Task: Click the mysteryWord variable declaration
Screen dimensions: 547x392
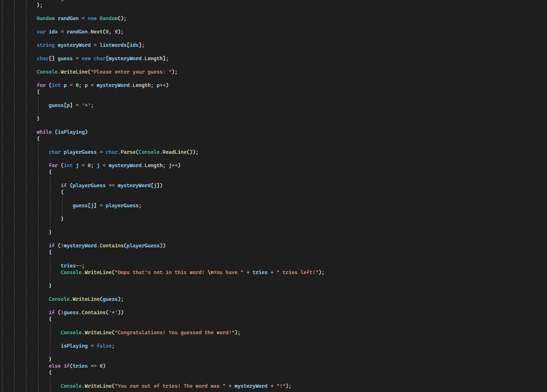Action: click(x=74, y=45)
